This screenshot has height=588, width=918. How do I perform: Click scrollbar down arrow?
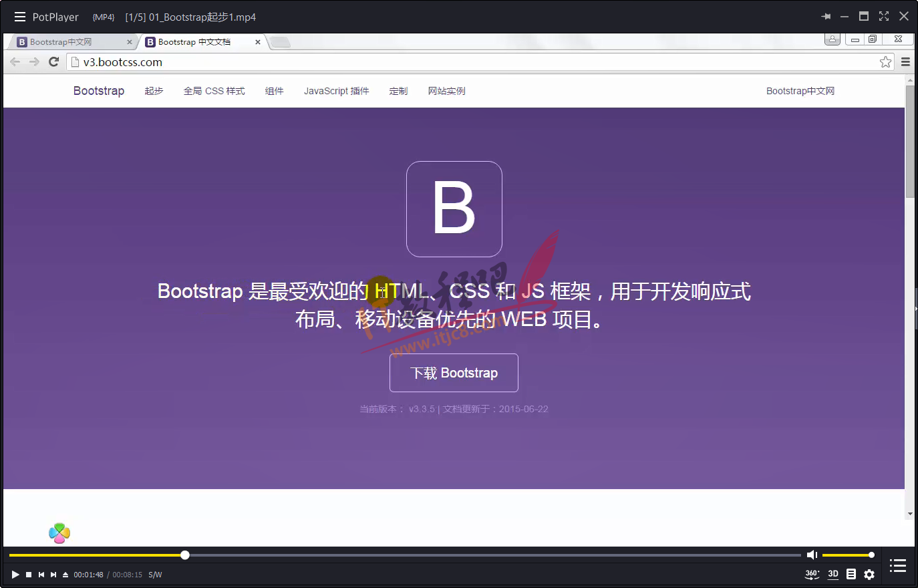coord(910,514)
